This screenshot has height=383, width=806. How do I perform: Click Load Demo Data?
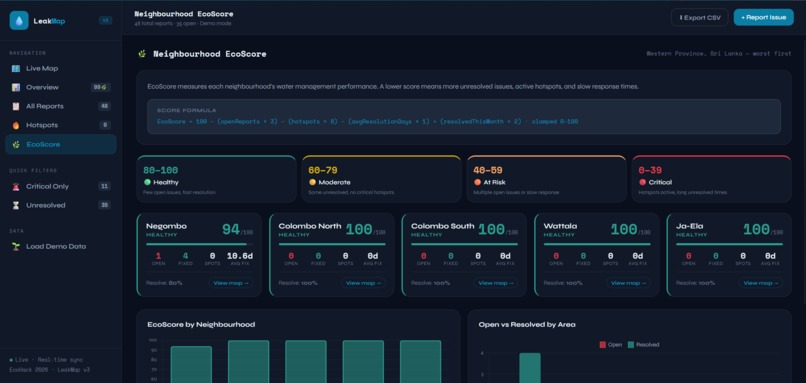click(x=61, y=246)
